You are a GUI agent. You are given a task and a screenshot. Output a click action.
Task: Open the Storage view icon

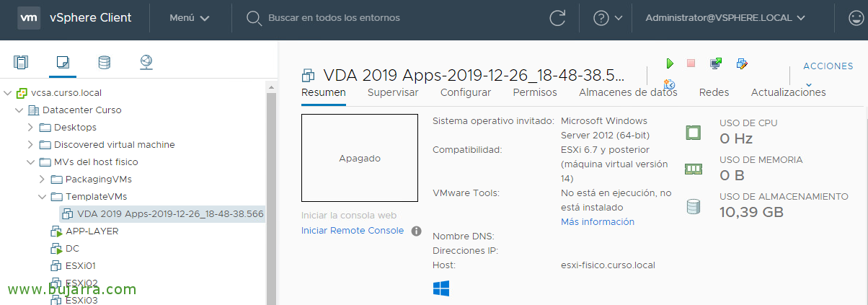click(x=105, y=62)
